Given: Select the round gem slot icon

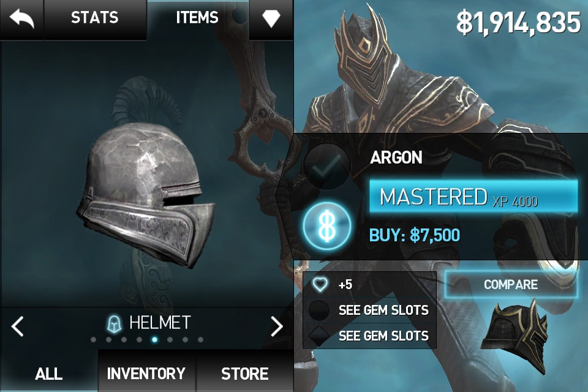Looking at the screenshot, I should [318, 311].
